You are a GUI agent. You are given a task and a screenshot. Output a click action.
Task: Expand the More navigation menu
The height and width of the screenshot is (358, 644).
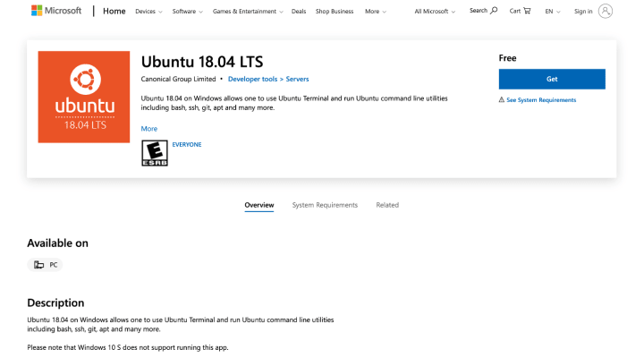coord(376,12)
